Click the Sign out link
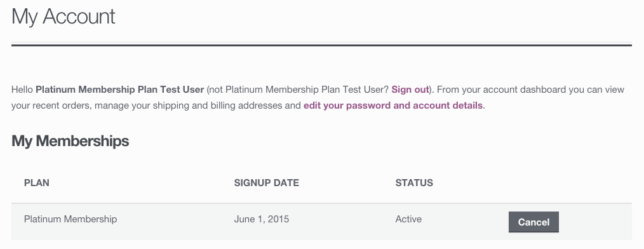The image size is (644, 249). coord(410,90)
